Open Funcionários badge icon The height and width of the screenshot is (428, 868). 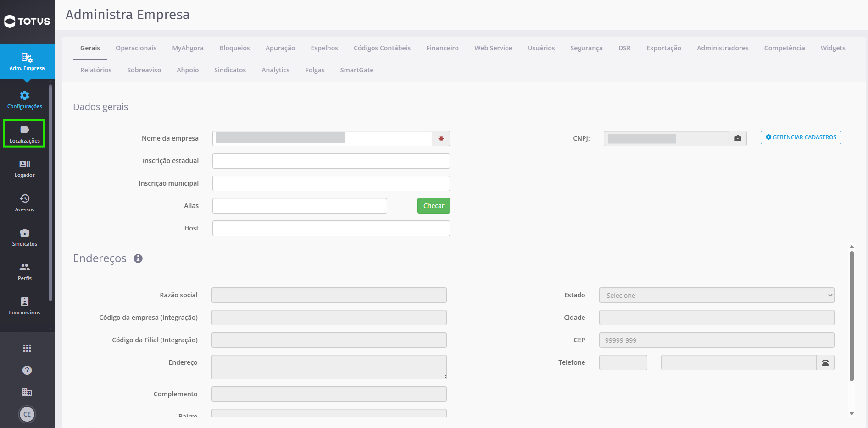coord(25,302)
